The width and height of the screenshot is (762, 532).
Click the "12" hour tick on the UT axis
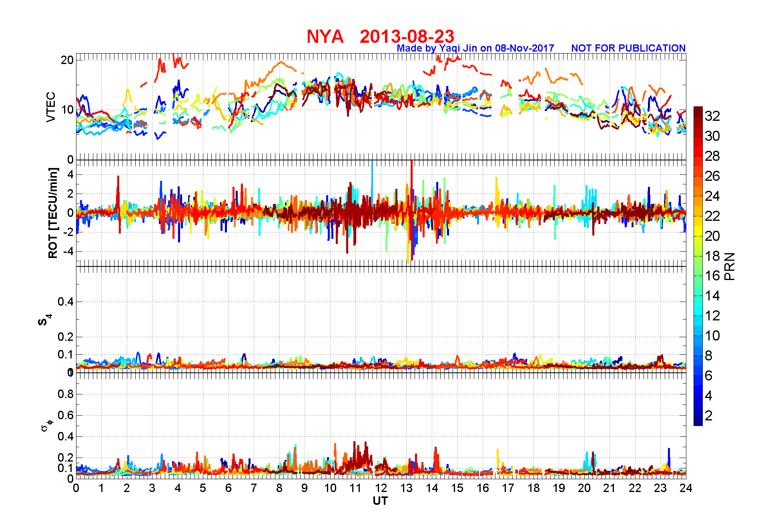tap(381, 488)
